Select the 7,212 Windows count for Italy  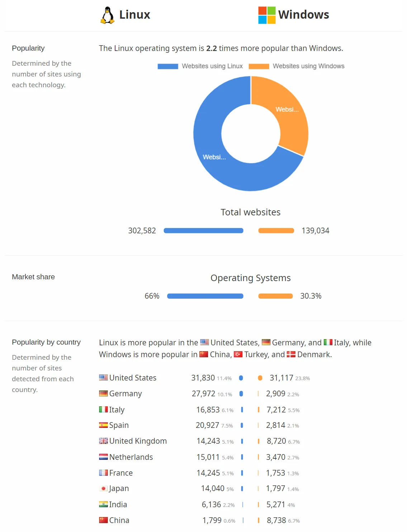click(276, 410)
